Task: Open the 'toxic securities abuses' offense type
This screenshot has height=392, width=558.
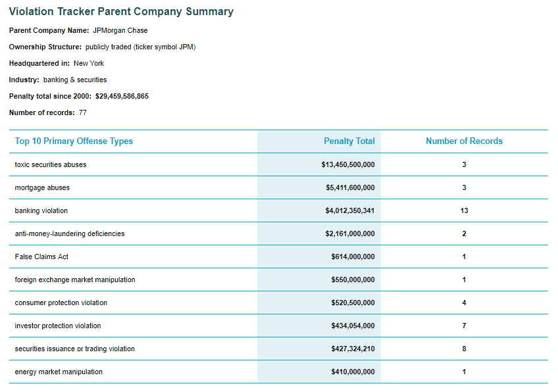Action: (51, 164)
